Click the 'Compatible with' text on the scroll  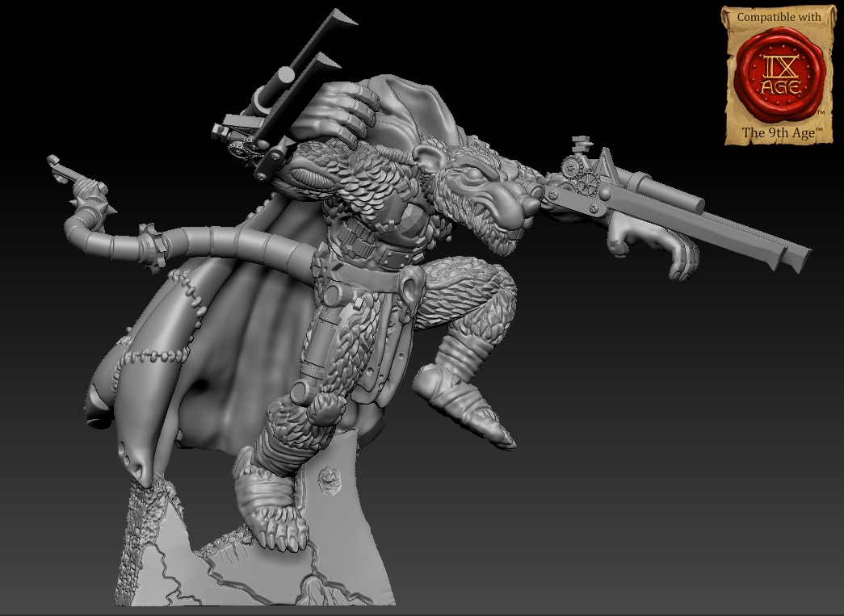click(x=779, y=17)
